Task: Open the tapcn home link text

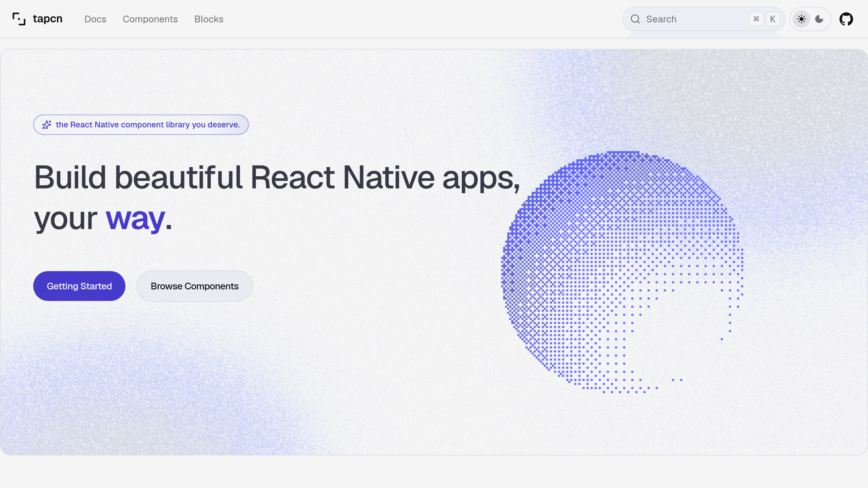Action: coord(47,19)
